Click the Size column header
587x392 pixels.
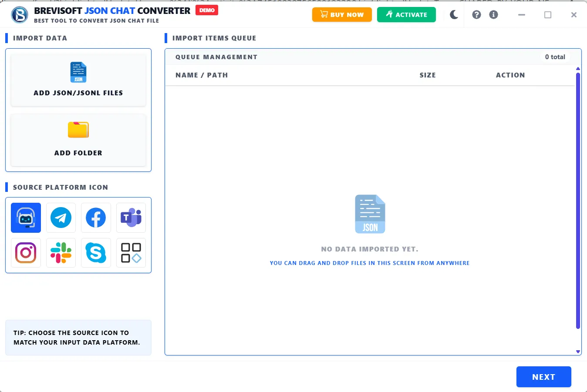coord(428,75)
